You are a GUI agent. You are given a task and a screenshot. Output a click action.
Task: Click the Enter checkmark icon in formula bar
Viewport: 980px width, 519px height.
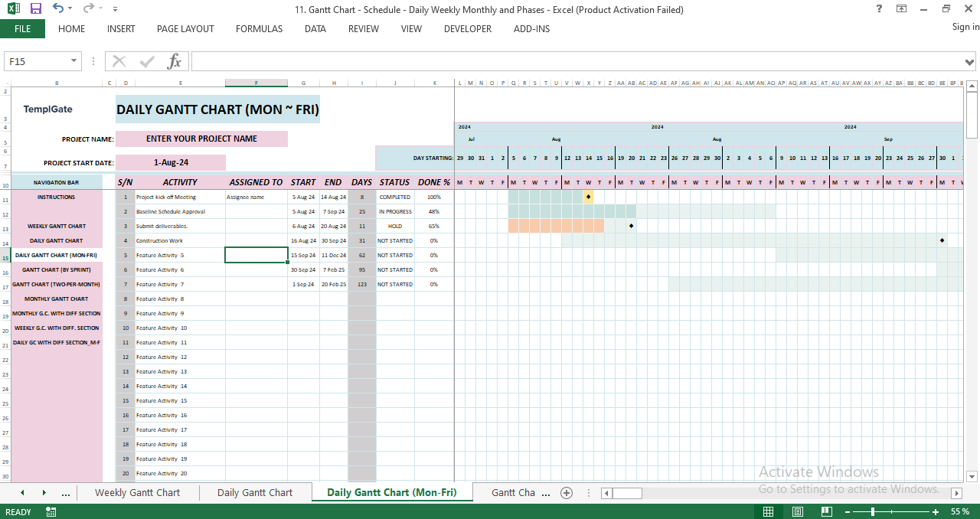[146, 61]
